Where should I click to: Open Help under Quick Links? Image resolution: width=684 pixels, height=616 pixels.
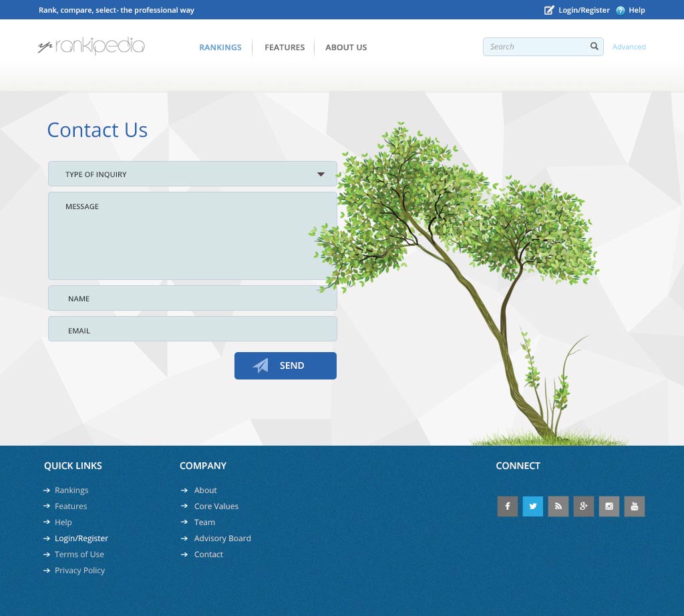[63, 522]
